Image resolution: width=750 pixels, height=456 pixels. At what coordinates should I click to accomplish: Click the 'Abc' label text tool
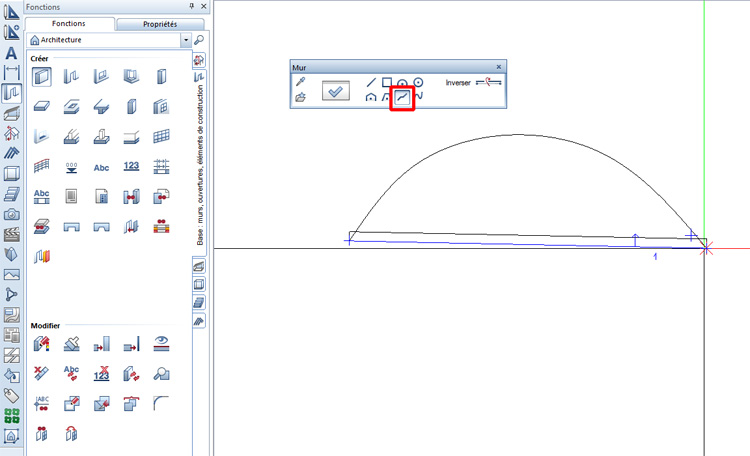[101, 167]
